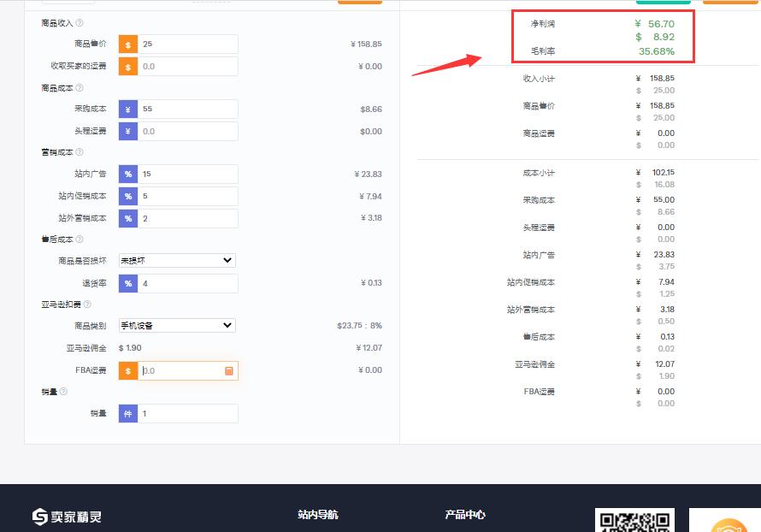Screen dimensions: 761x532
Task: Click the orange $ icon on 商品售价
Action: [127, 44]
